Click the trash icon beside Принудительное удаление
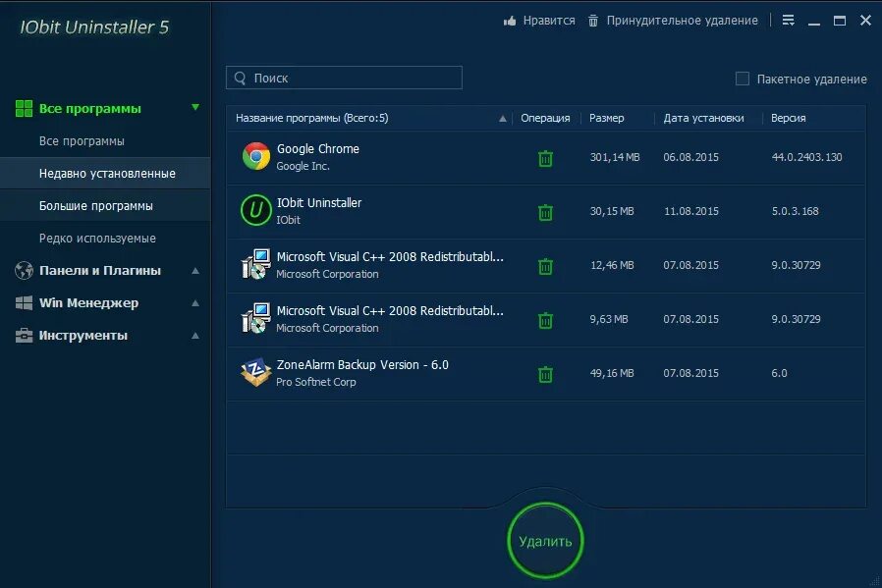 (x=593, y=21)
